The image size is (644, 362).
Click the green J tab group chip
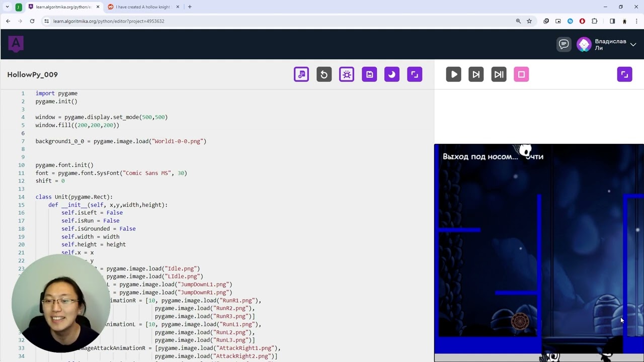[x=19, y=7]
